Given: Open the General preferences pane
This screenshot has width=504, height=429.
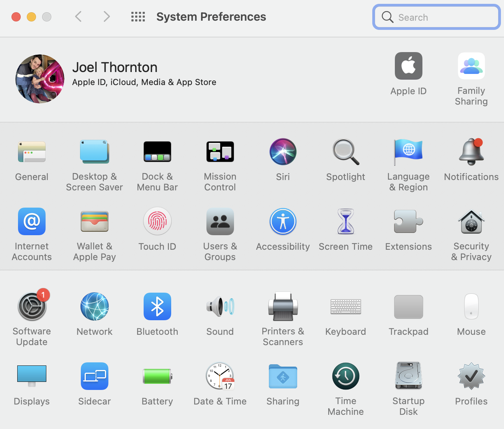Looking at the screenshot, I should coord(32,152).
